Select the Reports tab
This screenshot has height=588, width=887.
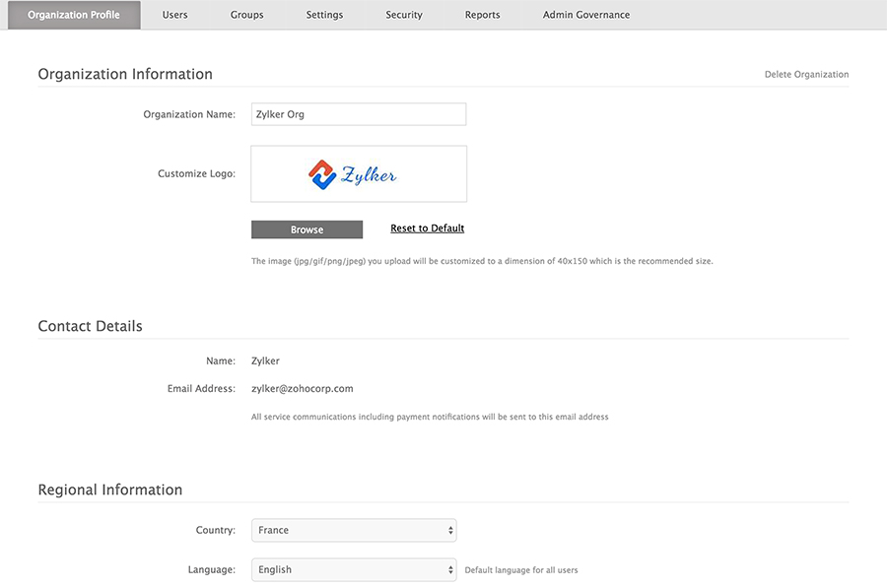[482, 15]
